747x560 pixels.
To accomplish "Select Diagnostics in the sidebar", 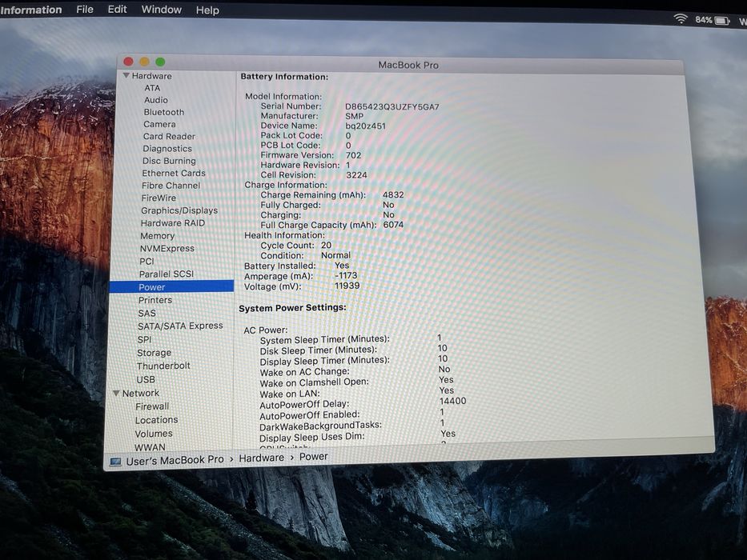I will pyautogui.click(x=167, y=149).
